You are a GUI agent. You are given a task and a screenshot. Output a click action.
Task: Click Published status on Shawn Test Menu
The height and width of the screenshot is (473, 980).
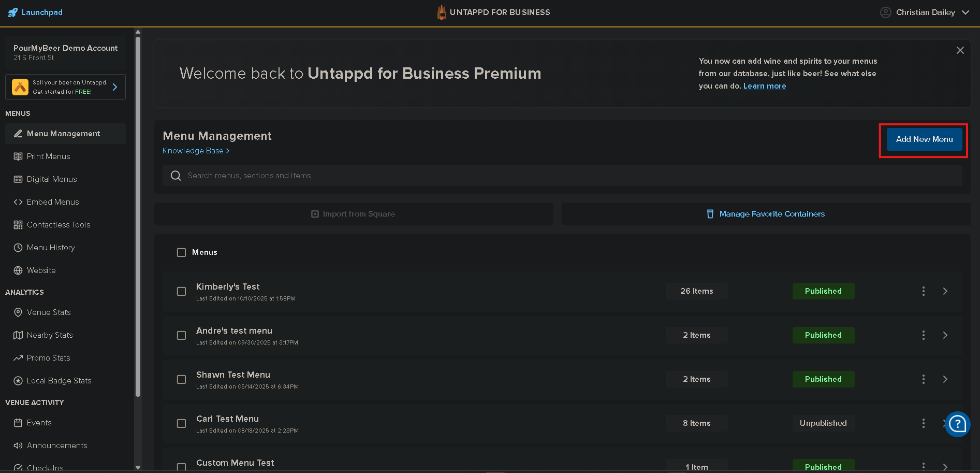pos(823,379)
